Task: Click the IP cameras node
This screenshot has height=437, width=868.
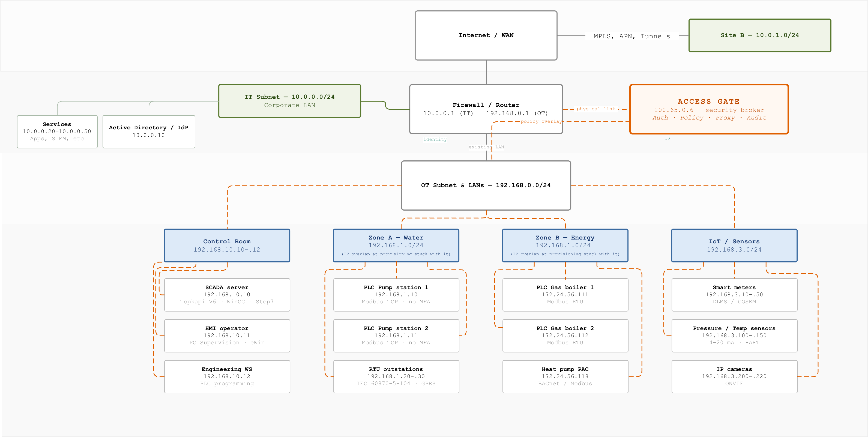Action: [734, 376]
